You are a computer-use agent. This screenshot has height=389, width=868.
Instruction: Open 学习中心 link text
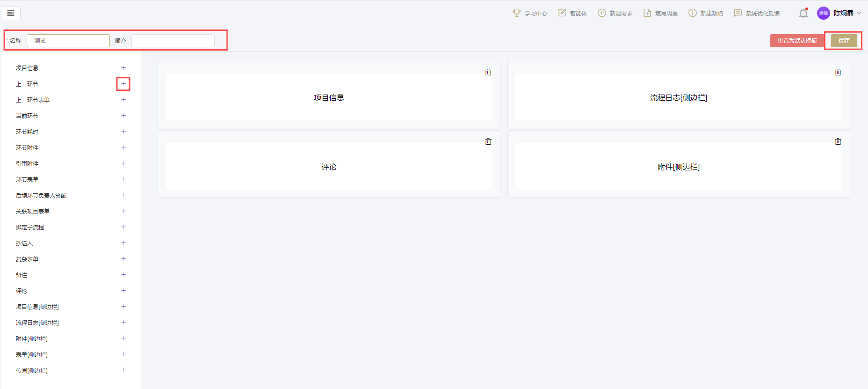point(535,14)
